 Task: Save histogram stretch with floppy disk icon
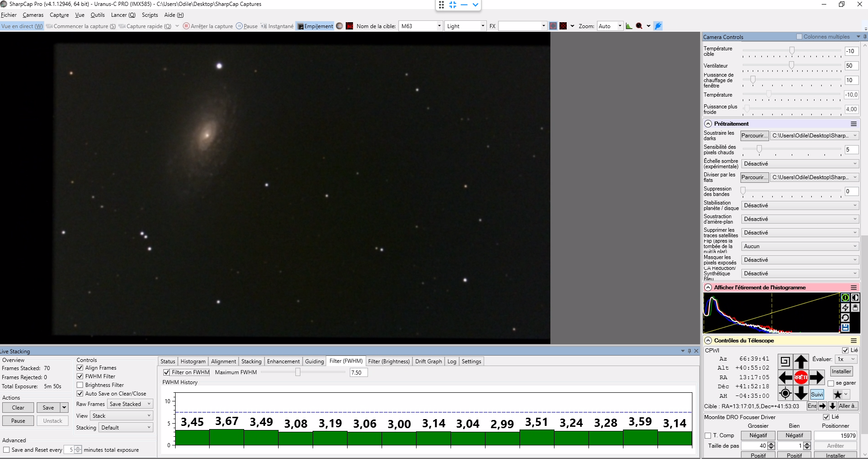[x=845, y=327]
